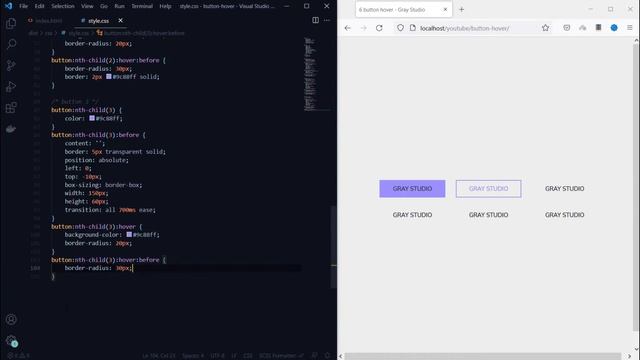The image size is (640, 360).
Task: Open the Search view in activity bar
Action: [x=11, y=44]
